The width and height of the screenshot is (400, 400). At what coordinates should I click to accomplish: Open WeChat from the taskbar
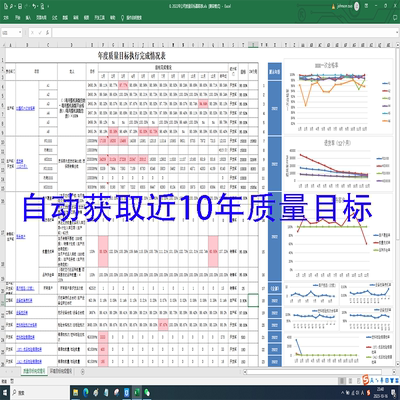[x=147, y=393]
